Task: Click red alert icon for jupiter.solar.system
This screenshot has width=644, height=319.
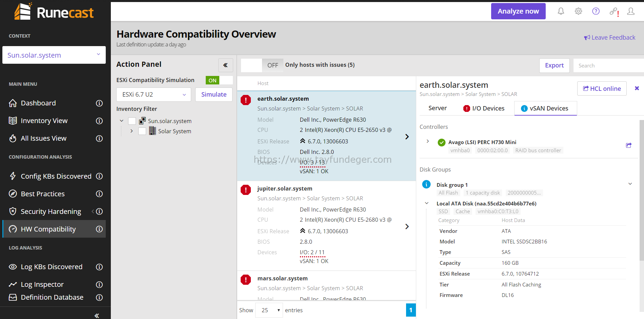Action: [x=246, y=190]
